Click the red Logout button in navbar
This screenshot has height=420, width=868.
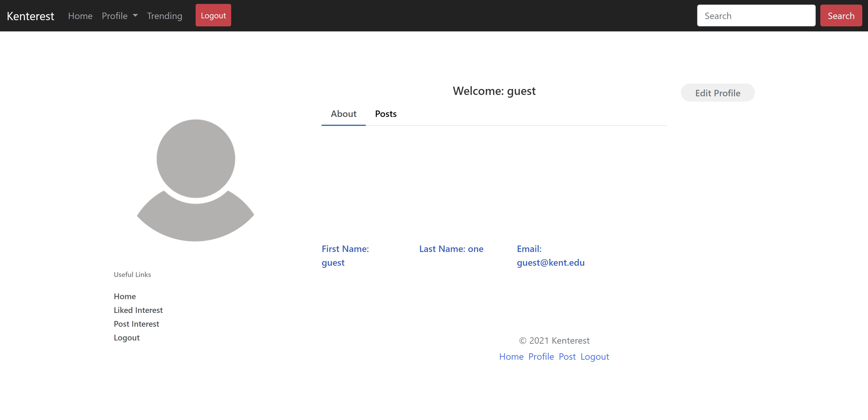(x=213, y=16)
